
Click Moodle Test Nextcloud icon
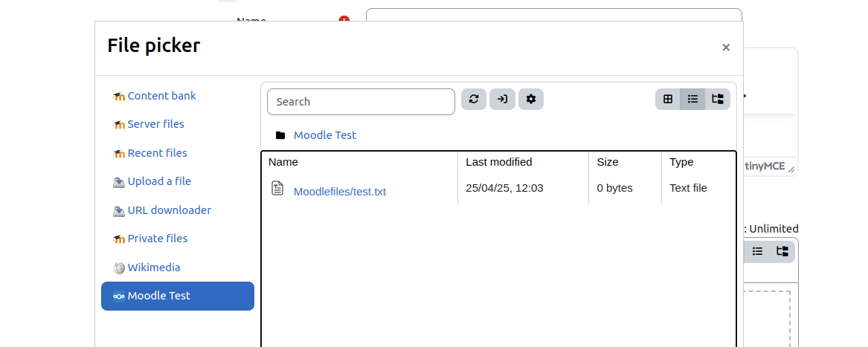tap(119, 296)
